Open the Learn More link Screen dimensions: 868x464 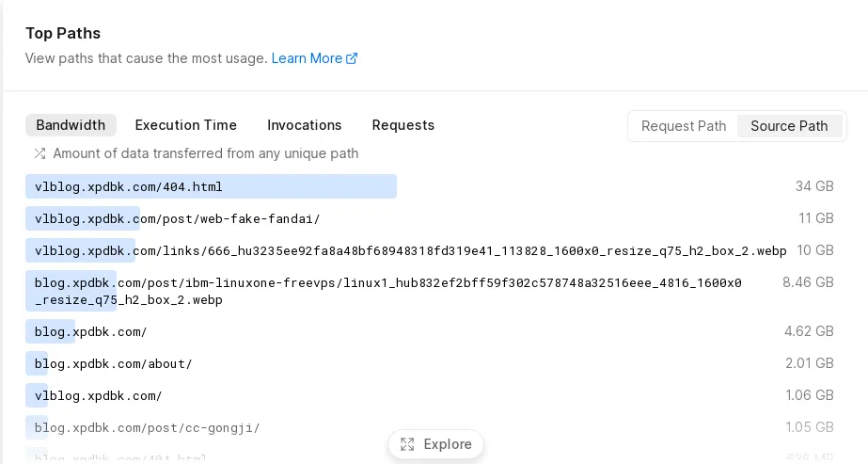pos(307,58)
